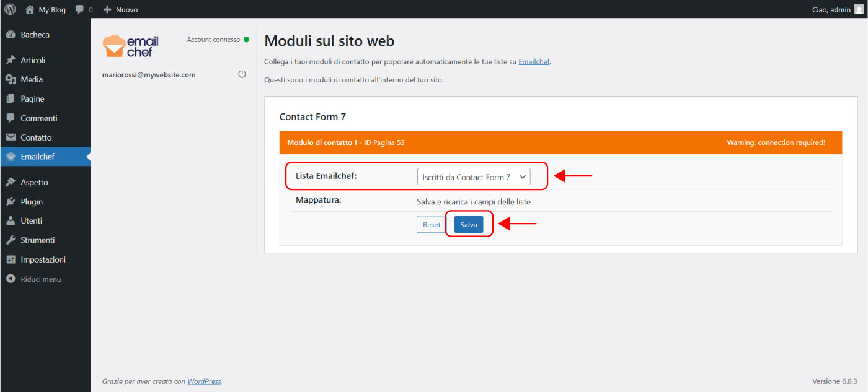Click the admin avatar in the top right
The image size is (868, 392).
pyautogui.click(x=858, y=9)
